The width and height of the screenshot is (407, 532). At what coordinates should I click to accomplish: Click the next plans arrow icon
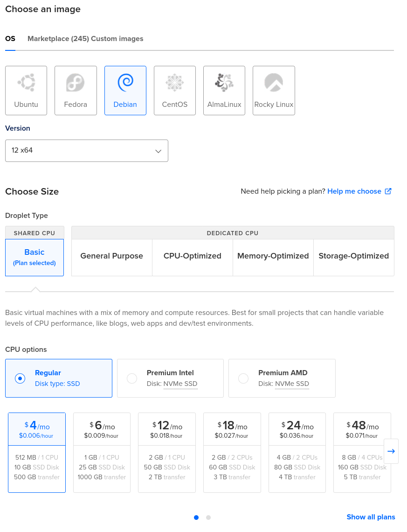click(x=391, y=451)
